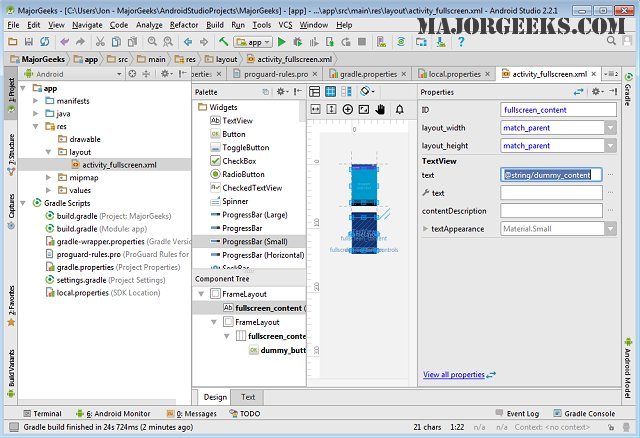
Task: Toggle the Gradle panel on right edge
Action: coord(628,90)
